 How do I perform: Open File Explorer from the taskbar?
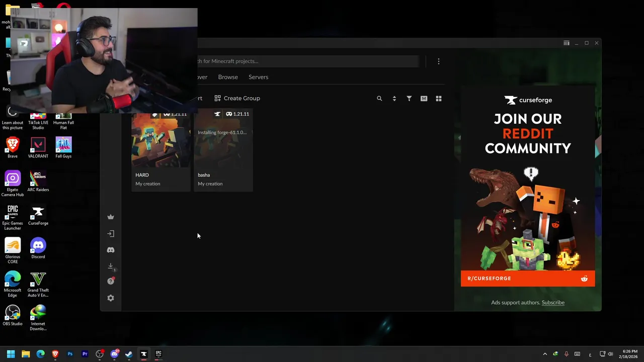[x=26, y=354]
